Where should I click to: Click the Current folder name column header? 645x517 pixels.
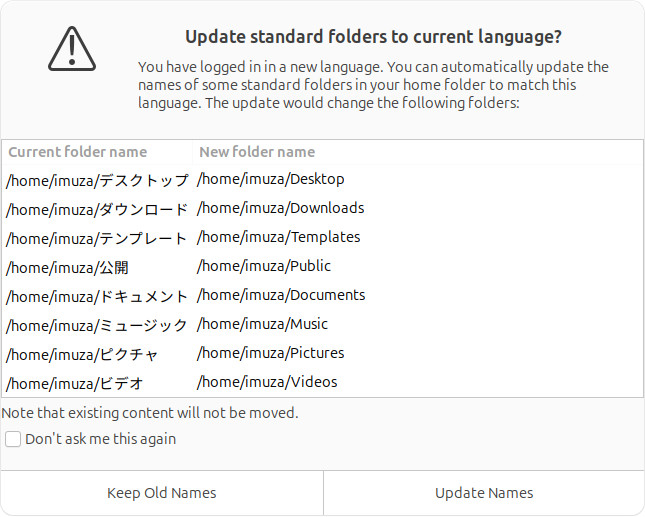click(x=78, y=152)
